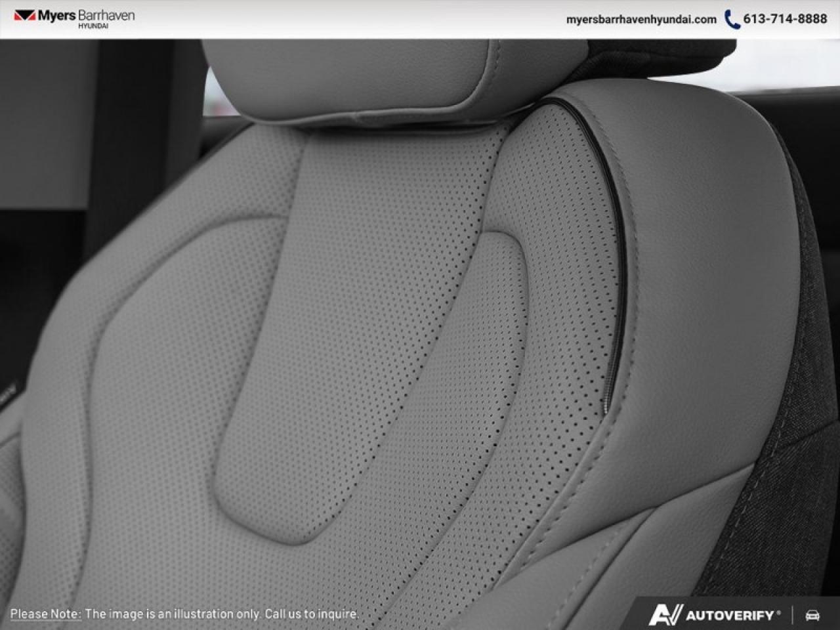The width and height of the screenshot is (840, 630).
Task: Select the dark footer disclaimer strip
Action: point(262,615)
